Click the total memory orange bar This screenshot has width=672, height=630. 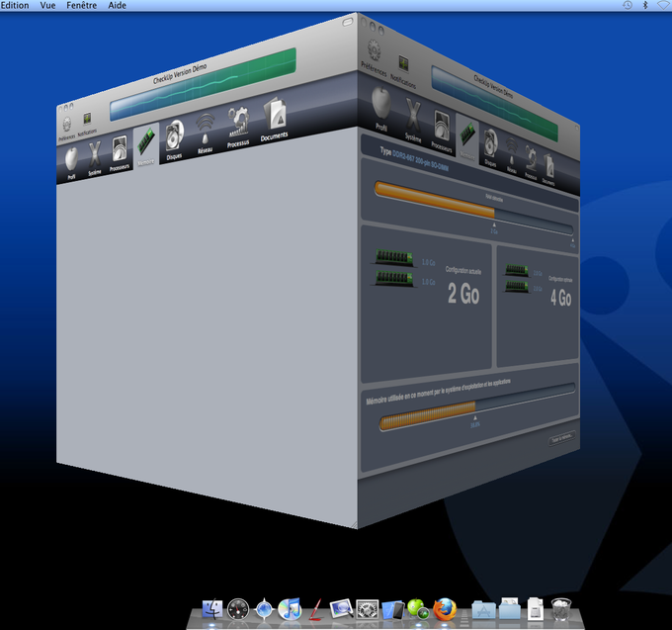[473, 207]
